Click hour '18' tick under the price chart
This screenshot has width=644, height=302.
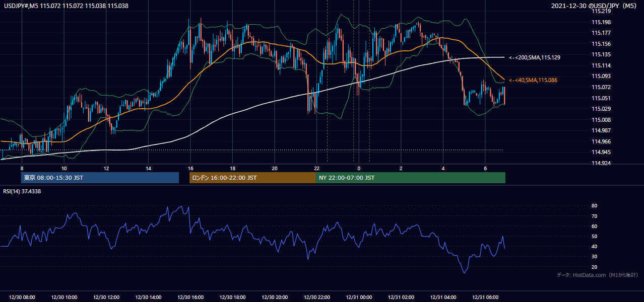pyautogui.click(x=232, y=168)
